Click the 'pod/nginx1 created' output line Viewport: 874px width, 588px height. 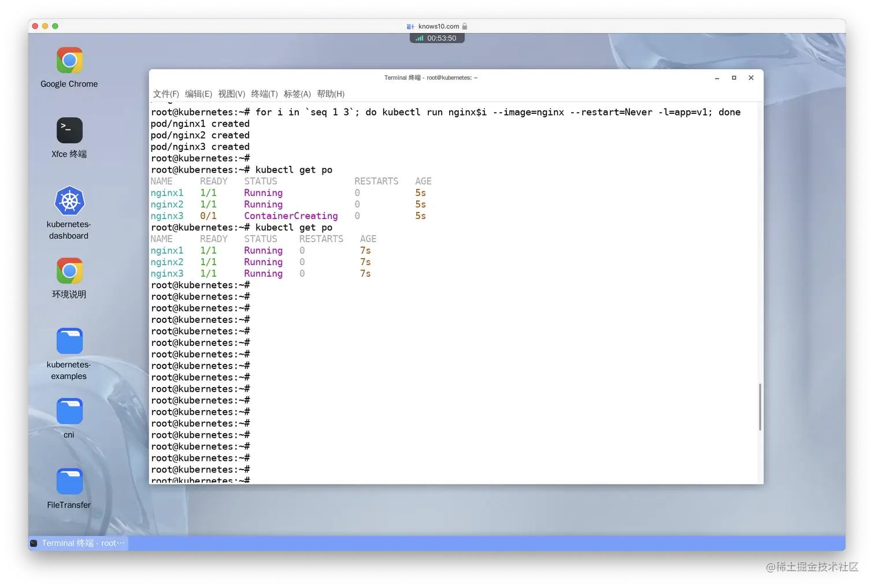[x=200, y=124]
